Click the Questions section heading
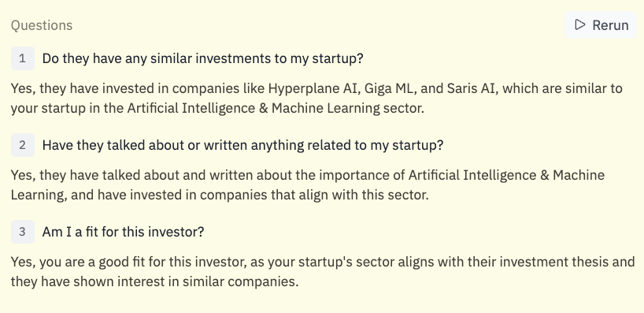The image size is (644, 313). (42, 25)
